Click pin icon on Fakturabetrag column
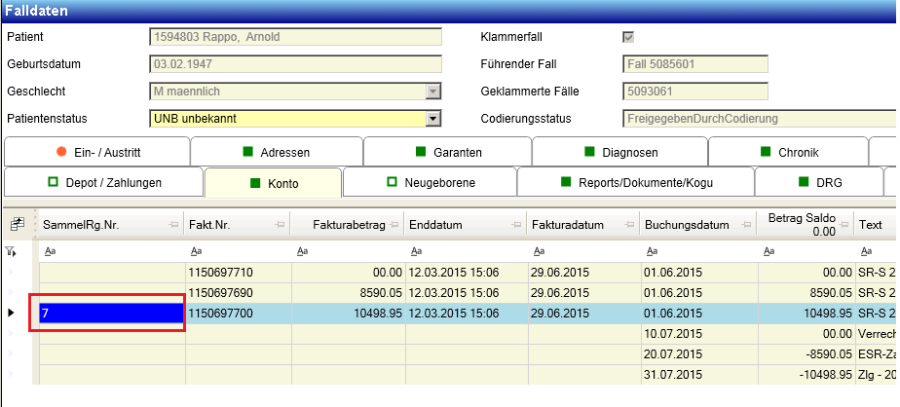 point(396,226)
